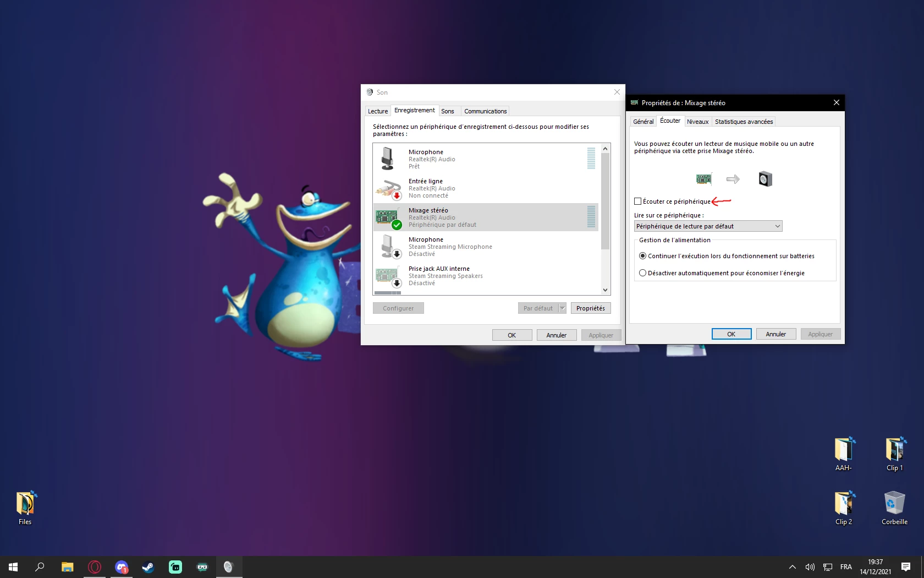Click the Sound control panel taskbar icon
The width and height of the screenshot is (924, 578).
pos(229,567)
